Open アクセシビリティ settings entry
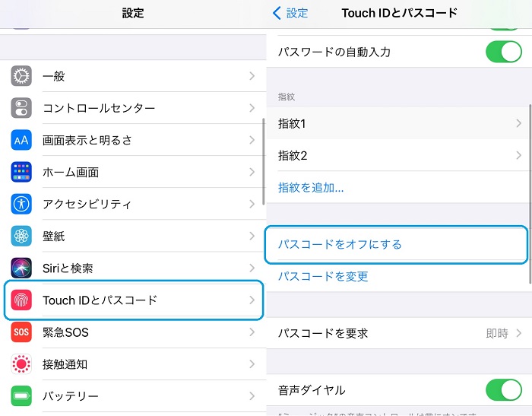Screen dimensions: 532x416 click(133, 204)
